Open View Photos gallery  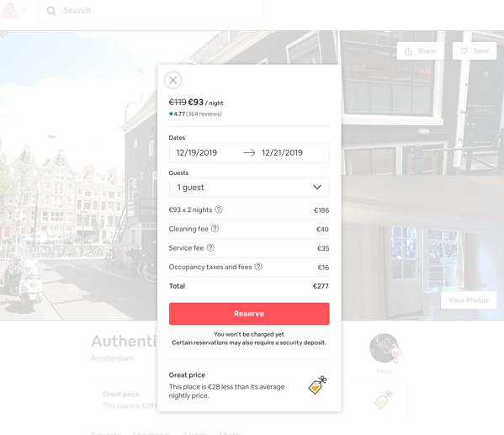pyautogui.click(x=469, y=300)
